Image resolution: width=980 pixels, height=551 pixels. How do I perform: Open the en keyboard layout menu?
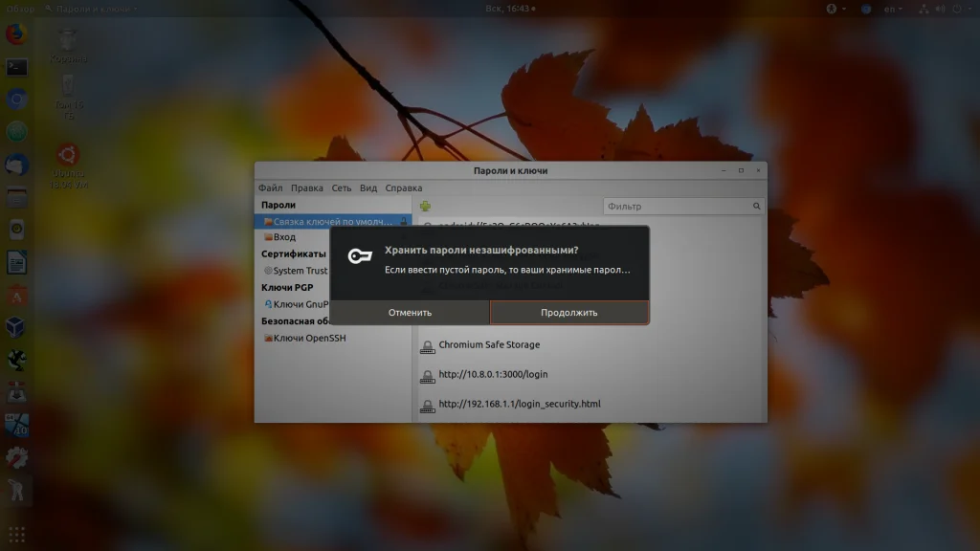[x=893, y=9]
